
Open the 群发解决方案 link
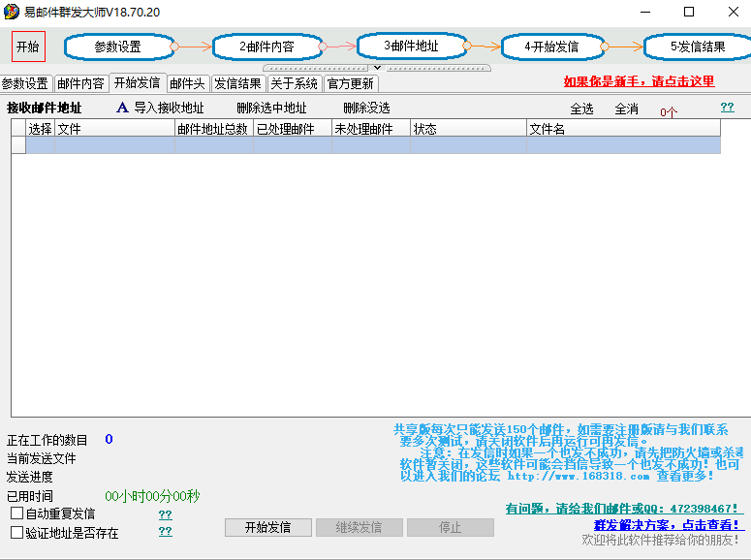click(667, 525)
